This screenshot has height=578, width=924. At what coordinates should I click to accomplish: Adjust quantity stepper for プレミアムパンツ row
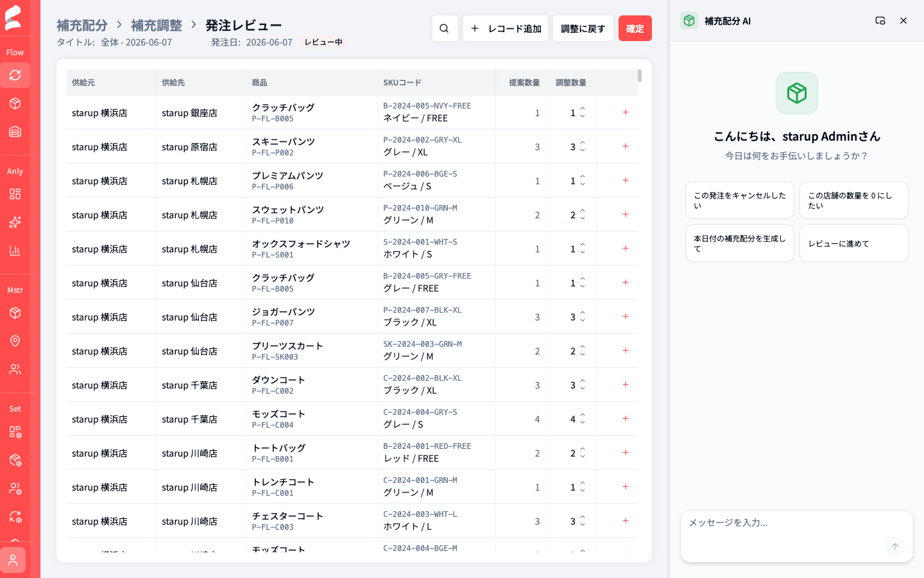tap(583, 180)
